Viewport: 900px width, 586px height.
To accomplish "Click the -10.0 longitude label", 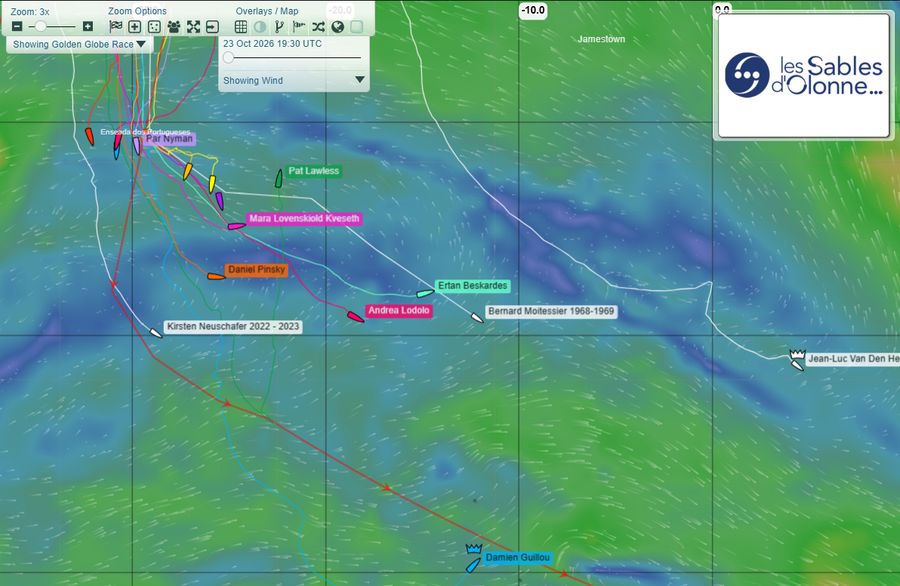I will pos(533,10).
